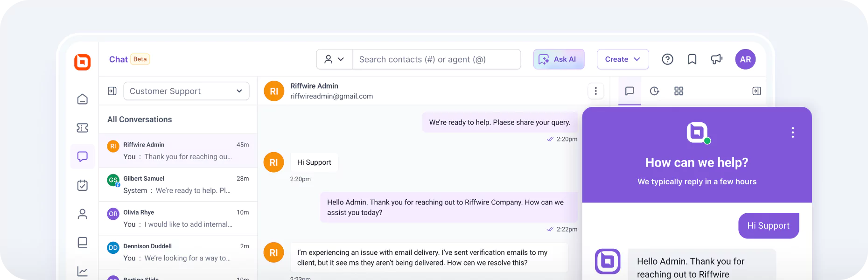The width and height of the screenshot is (868, 280).
Task: Toggle the right details panel collapse icon
Action: coord(756,91)
